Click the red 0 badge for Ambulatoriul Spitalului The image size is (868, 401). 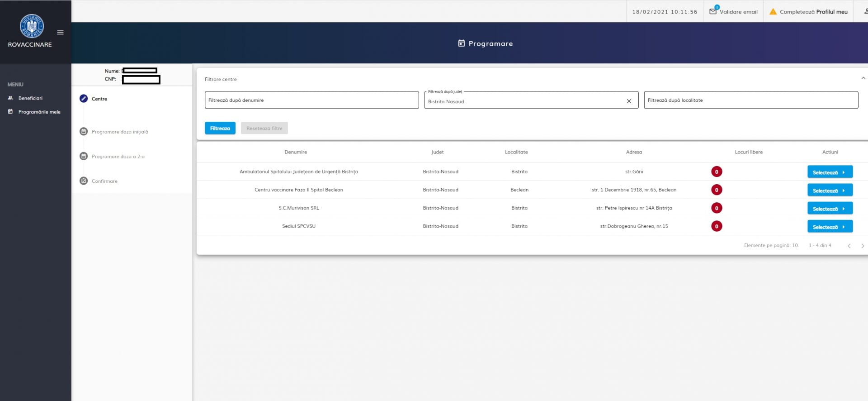[717, 172]
